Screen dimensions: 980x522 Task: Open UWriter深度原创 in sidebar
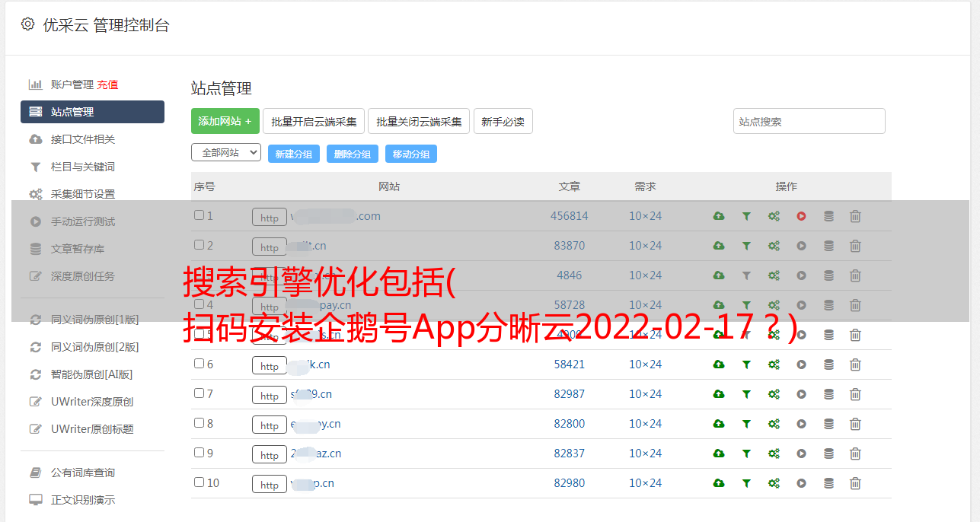92,402
